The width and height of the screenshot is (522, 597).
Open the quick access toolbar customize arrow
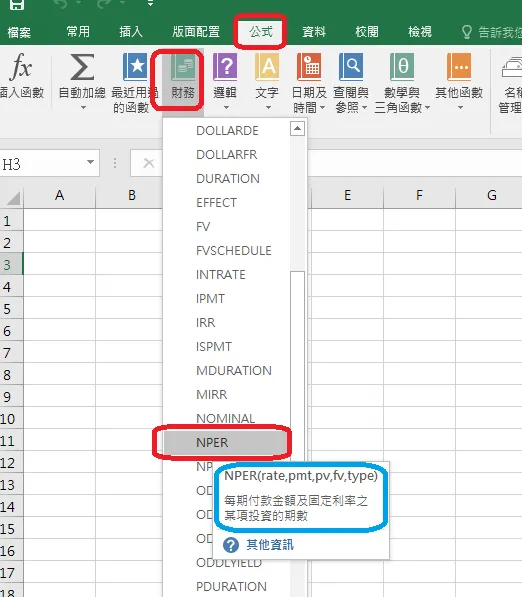click(x=150, y=3)
